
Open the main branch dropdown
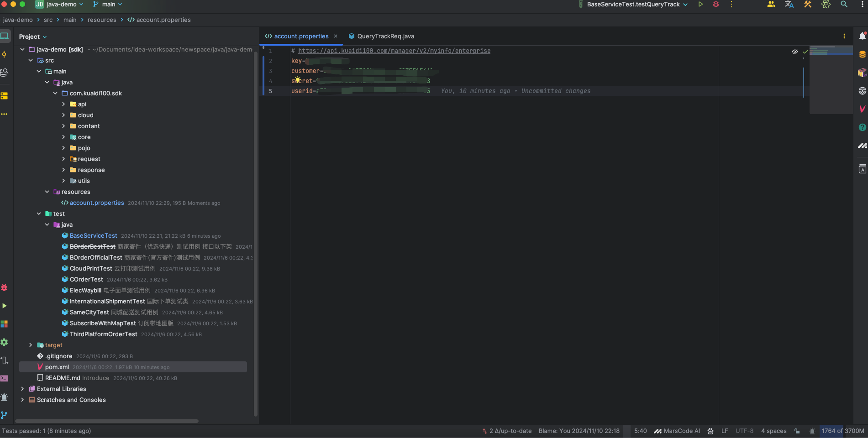pyautogui.click(x=108, y=4)
